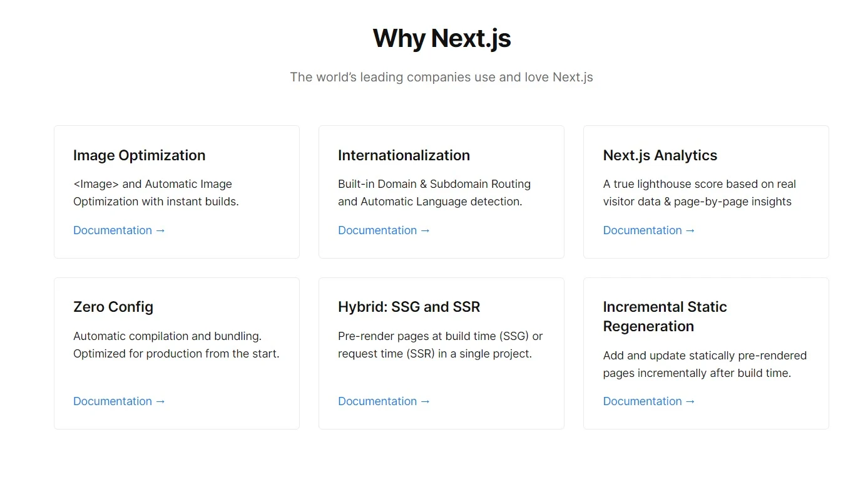Open Documentation link under Incremental Static Regeneration
The width and height of the screenshot is (868, 489).
[x=649, y=401]
